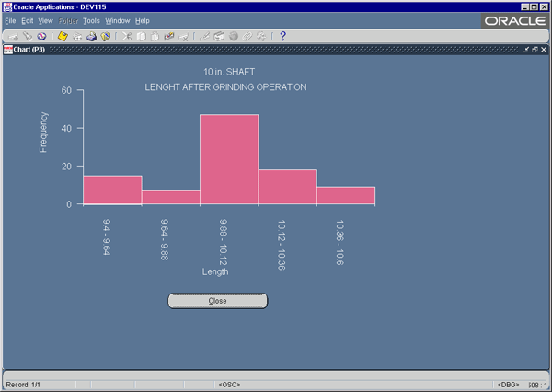Screen dimensions: 552x392
Task: Click the Save (yellow diskette) toolbar icon
Action: 63,36
